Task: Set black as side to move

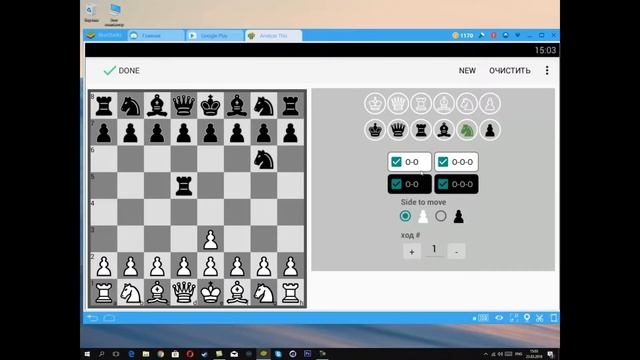Action: [440, 216]
